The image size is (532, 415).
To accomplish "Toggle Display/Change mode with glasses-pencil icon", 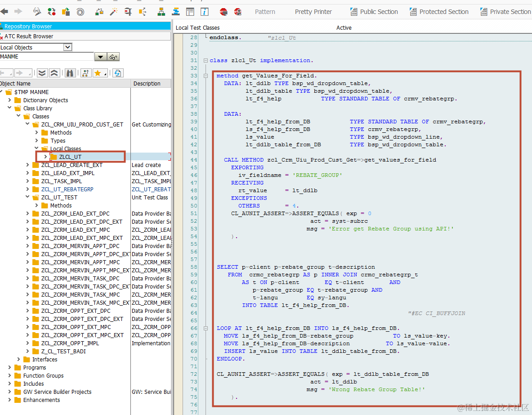I will (x=37, y=12).
